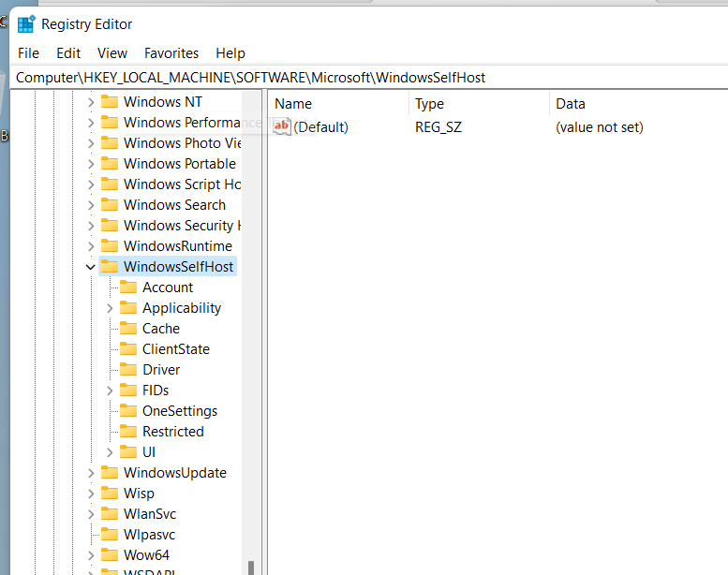This screenshot has width=728, height=575.
Task: Select the Wlpasvc key
Action: (x=149, y=535)
